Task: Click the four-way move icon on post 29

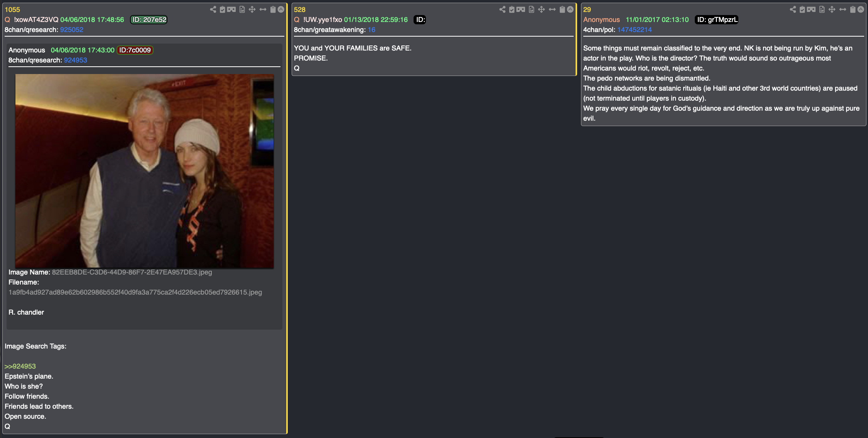Action: click(x=832, y=9)
